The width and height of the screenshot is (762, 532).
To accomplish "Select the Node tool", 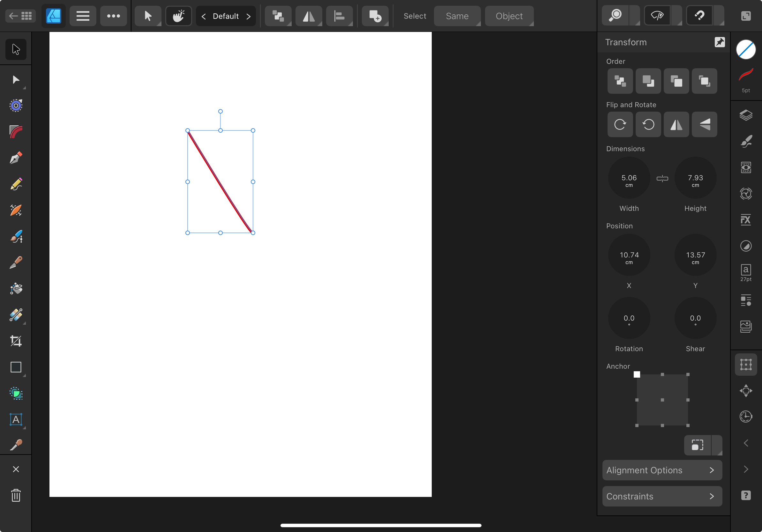I will (x=16, y=80).
